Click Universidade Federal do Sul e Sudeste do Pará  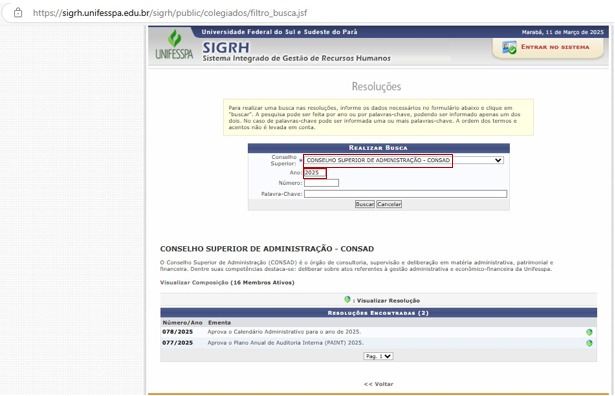point(279,32)
